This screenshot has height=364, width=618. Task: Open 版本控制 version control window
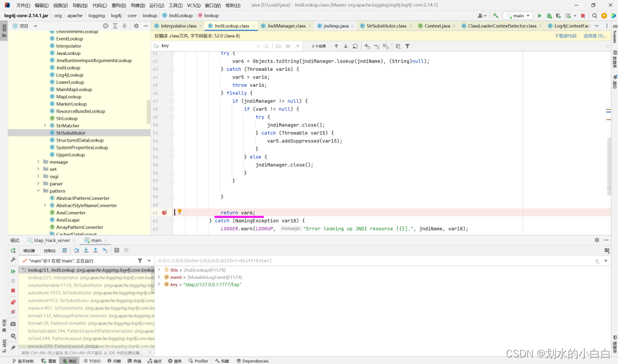tap(23, 361)
